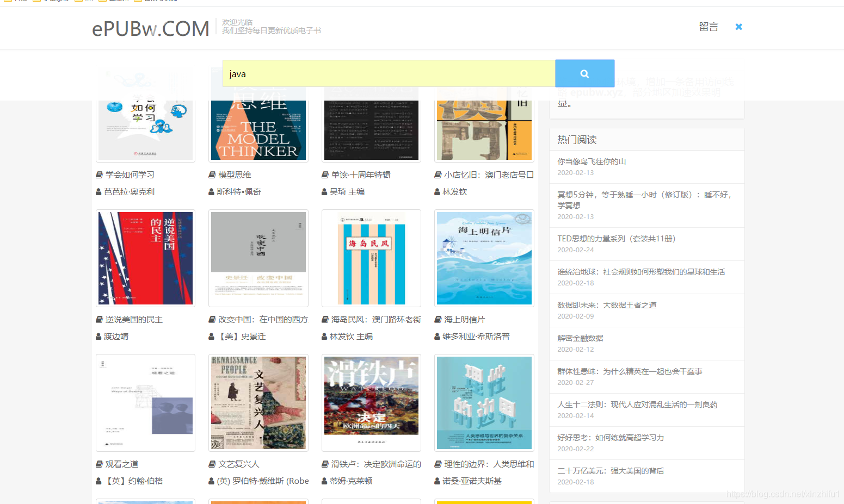
Task: Open popular read 谁统治地球
Action: coord(641,272)
